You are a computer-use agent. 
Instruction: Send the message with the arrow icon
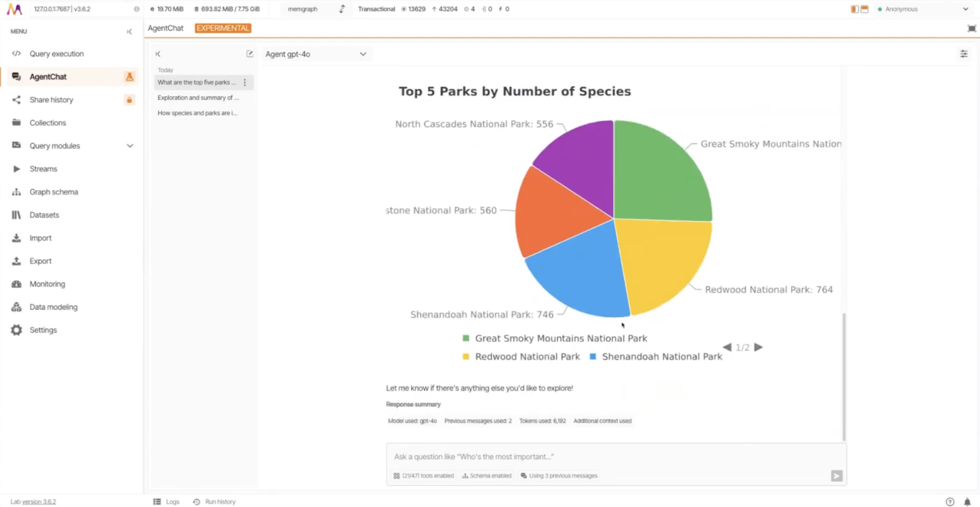[x=836, y=476]
